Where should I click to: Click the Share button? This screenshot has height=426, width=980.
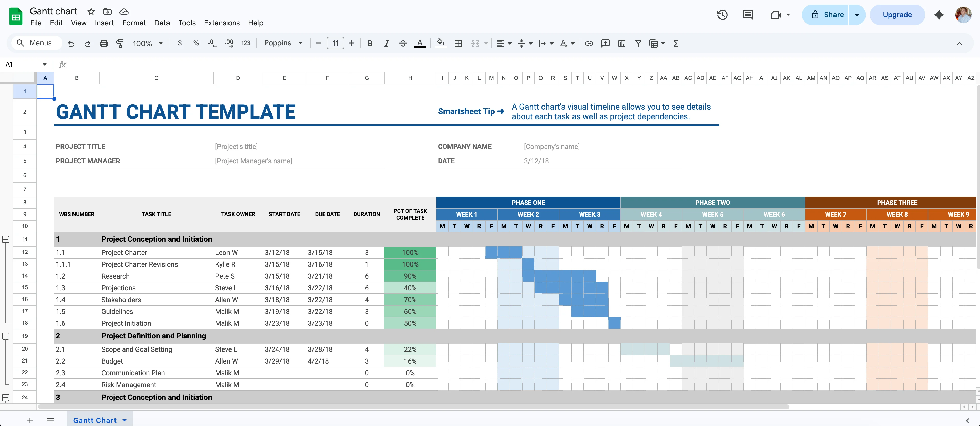coord(827,15)
